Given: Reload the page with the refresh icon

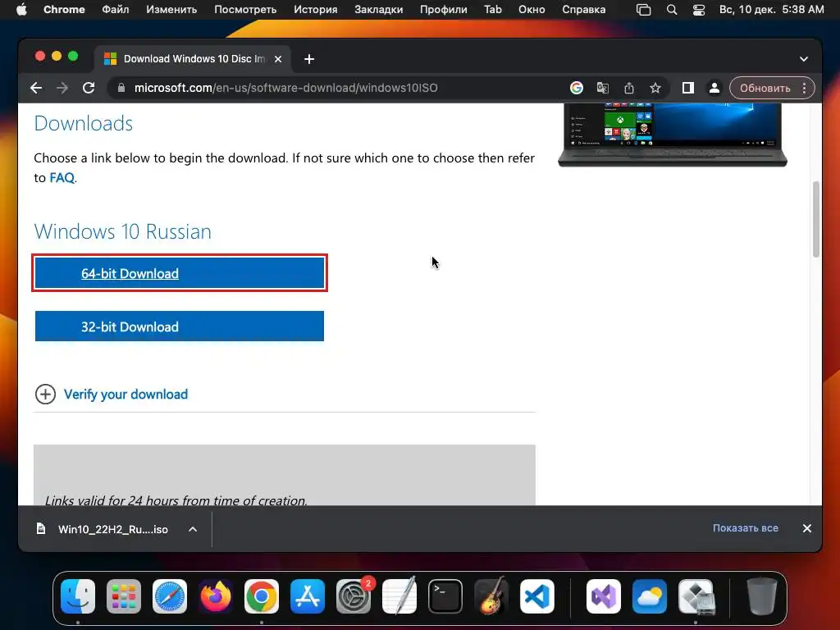Looking at the screenshot, I should [x=89, y=88].
